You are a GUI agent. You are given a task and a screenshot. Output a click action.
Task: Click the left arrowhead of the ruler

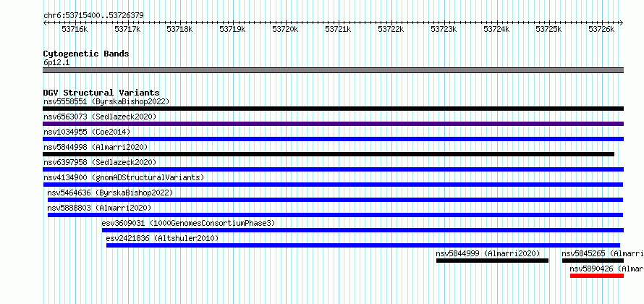tap(45, 22)
